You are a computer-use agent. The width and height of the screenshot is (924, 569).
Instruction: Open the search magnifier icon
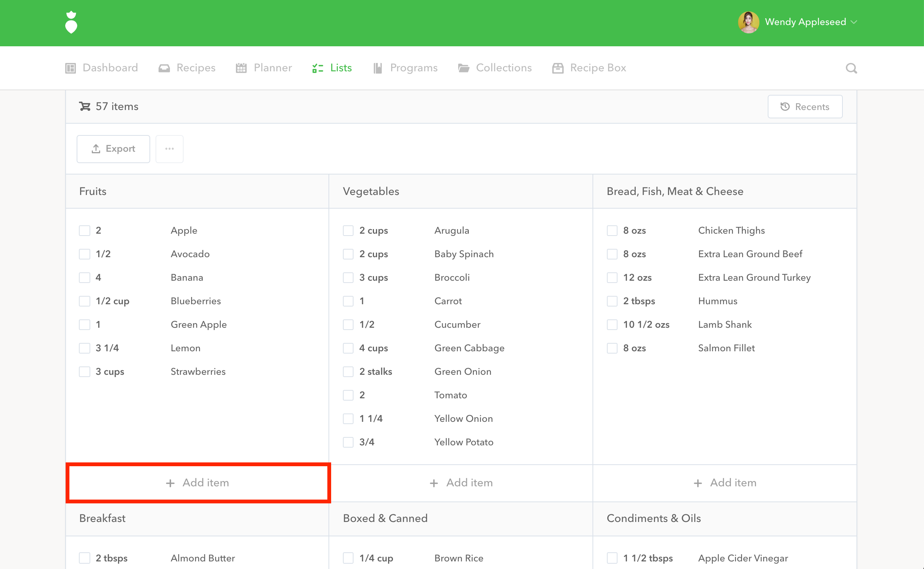coord(851,68)
